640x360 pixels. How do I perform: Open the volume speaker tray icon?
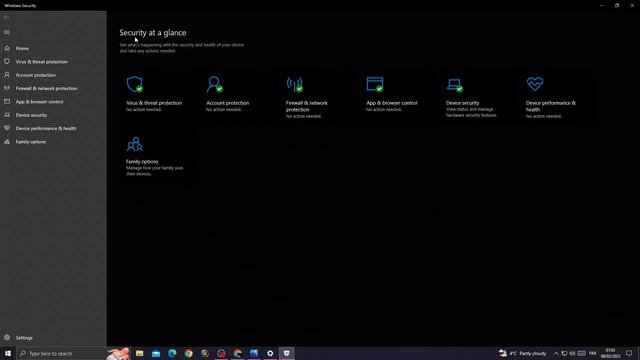tap(572, 353)
